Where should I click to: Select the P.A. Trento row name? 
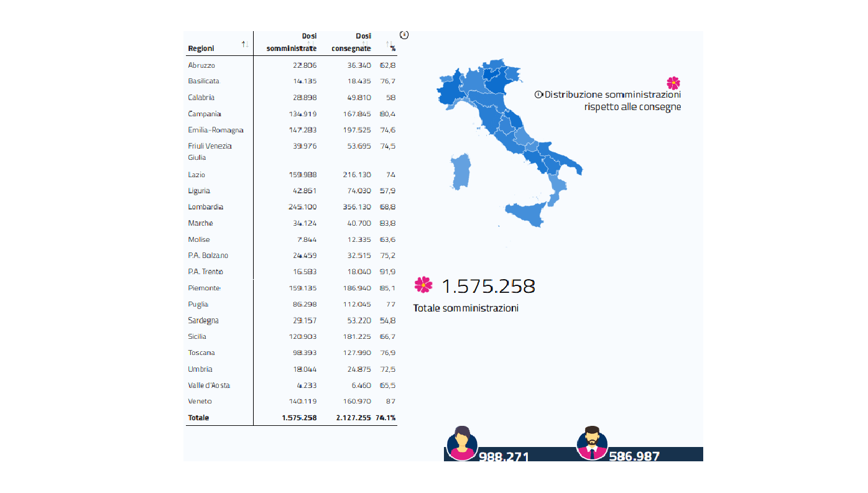pos(206,272)
